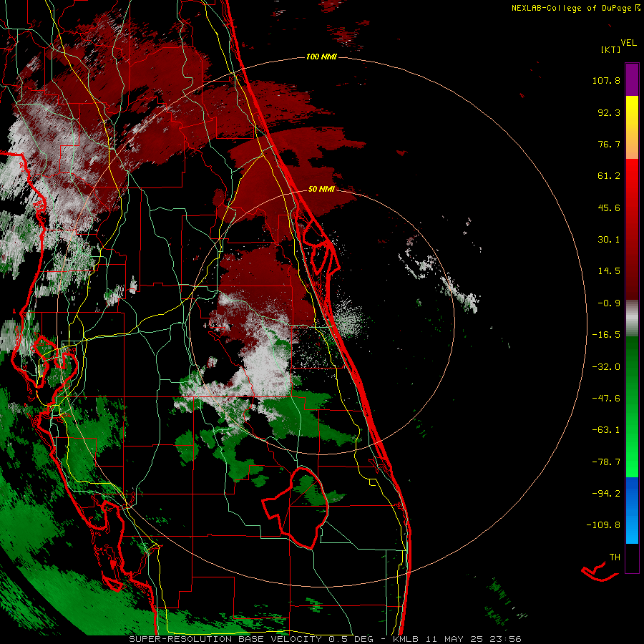Click the -16.5 velocity scale value
The width and height of the screenshot is (644, 644).
click(606, 335)
